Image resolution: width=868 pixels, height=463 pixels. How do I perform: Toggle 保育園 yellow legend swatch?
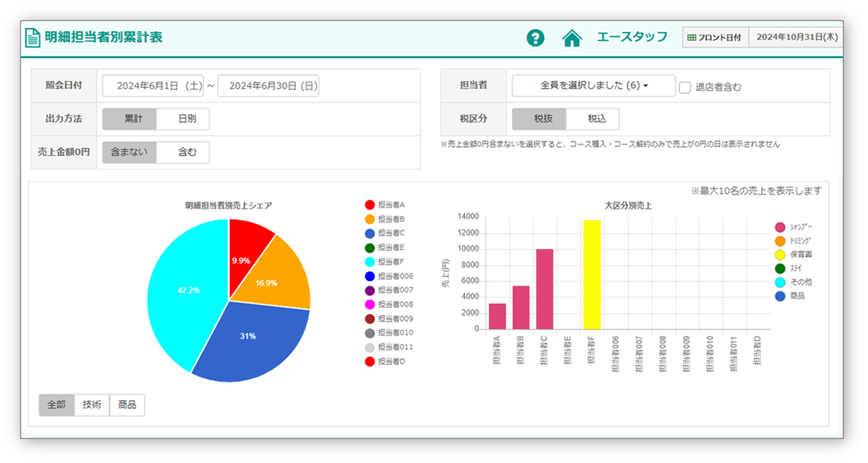(x=780, y=255)
